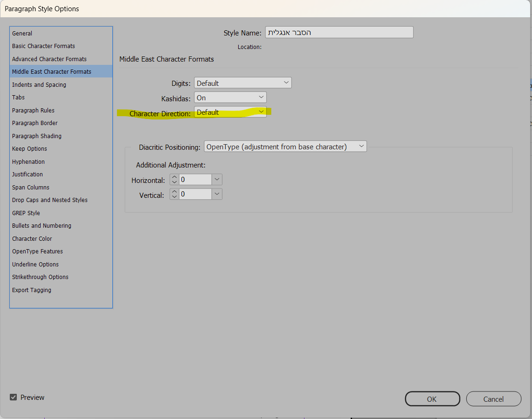The width and height of the screenshot is (532, 419).
Task: Decrease the Horizontal adjustment value
Action: pyautogui.click(x=174, y=182)
